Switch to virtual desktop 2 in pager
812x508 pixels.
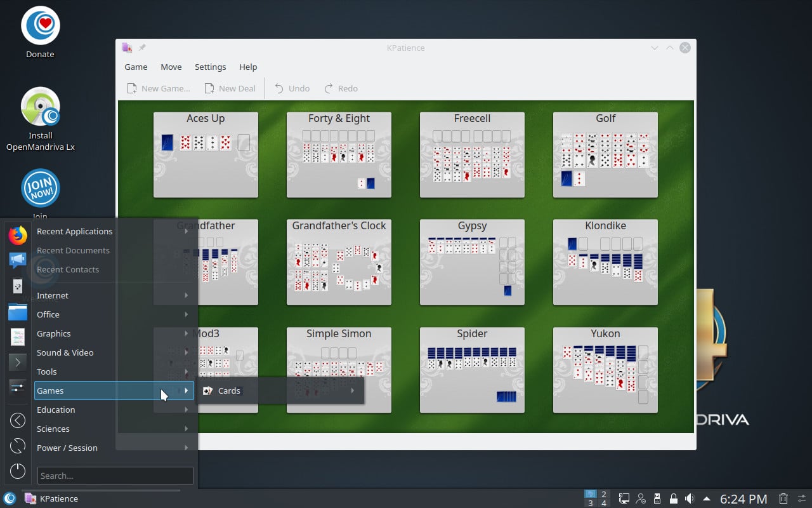[x=604, y=494]
